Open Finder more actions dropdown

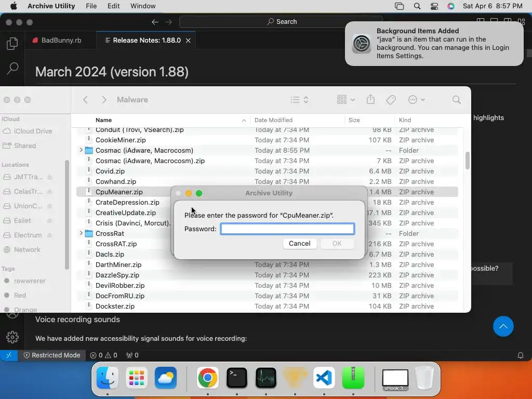pyautogui.click(x=416, y=100)
